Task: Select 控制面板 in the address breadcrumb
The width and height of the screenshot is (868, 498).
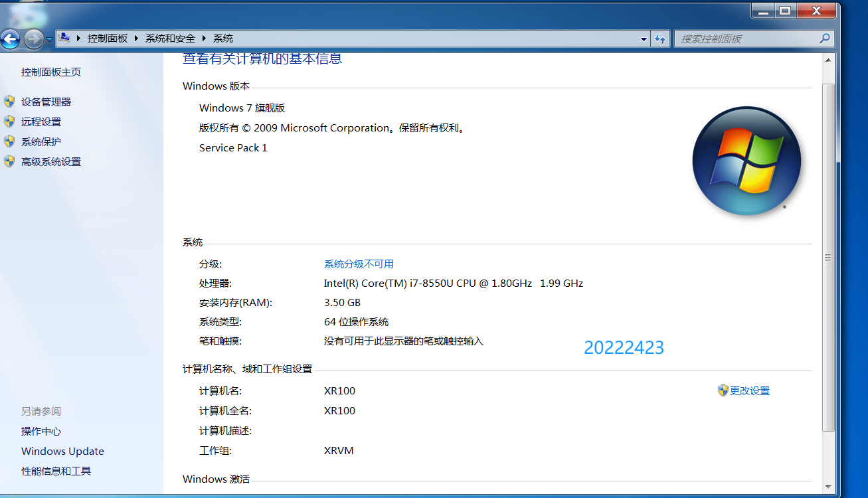Action: [108, 39]
